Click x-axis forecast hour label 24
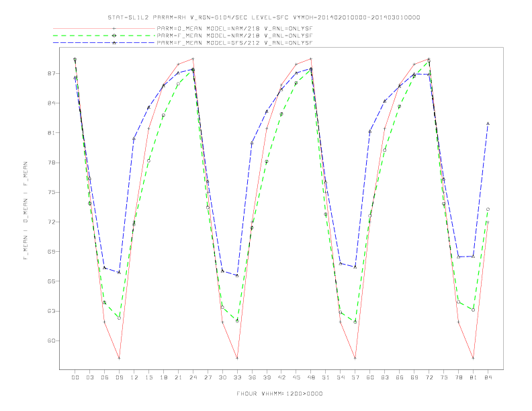532x411 pixels. [x=193, y=377]
